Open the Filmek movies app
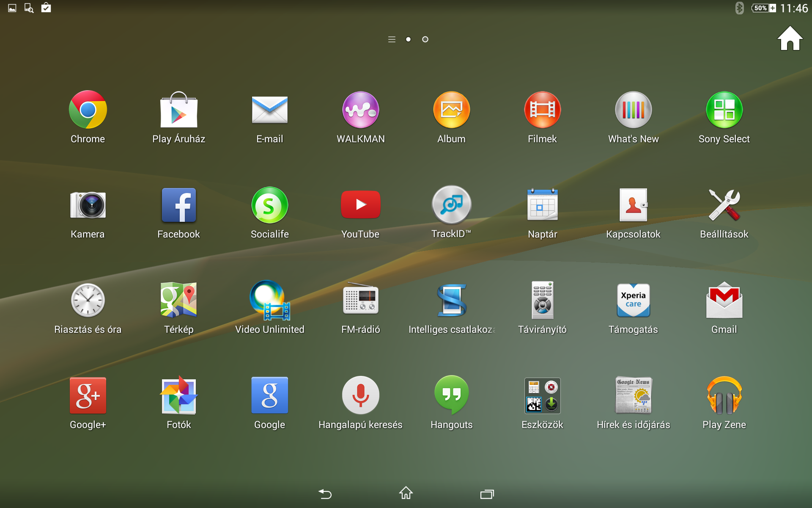Screen dimensions: 812x508 543,110
